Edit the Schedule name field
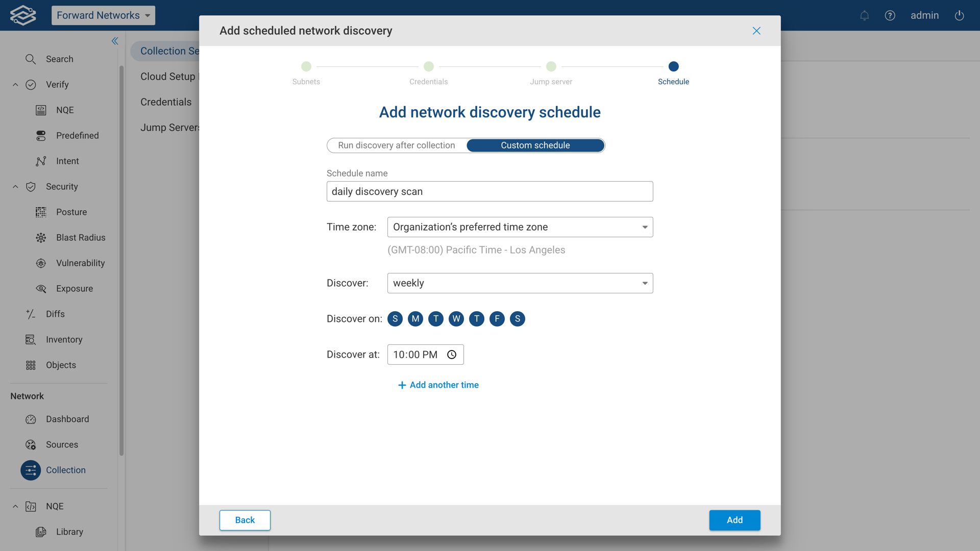The width and height of the screenshot is (980, 551). click(x=489, y=191)
